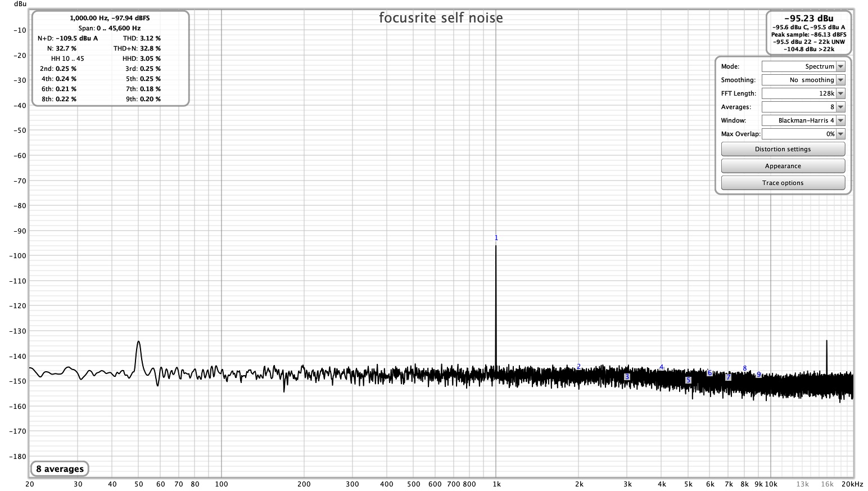Click harmonic marker 9 near 9 kHz
This screenshot has height=491, width=868.
(x=758, y=375)
